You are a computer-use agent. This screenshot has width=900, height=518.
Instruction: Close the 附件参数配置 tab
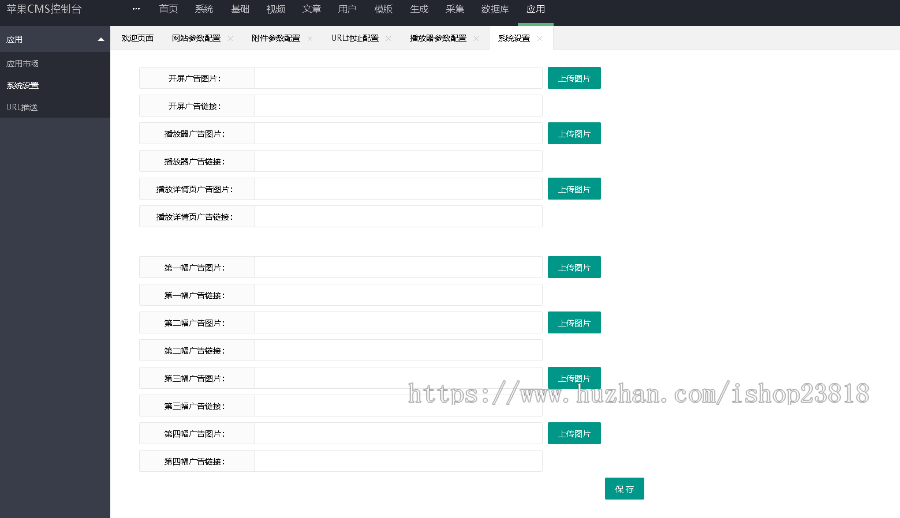click(x=310, y=38)
